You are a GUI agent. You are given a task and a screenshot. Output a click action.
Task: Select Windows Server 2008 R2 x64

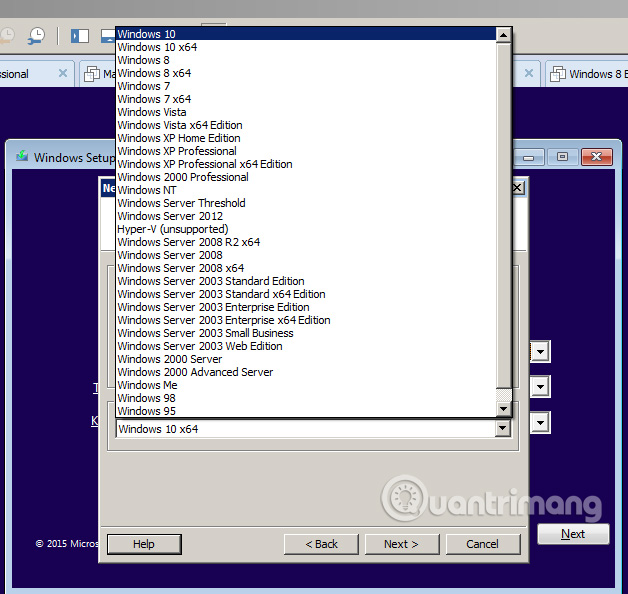tap(306, 242)
